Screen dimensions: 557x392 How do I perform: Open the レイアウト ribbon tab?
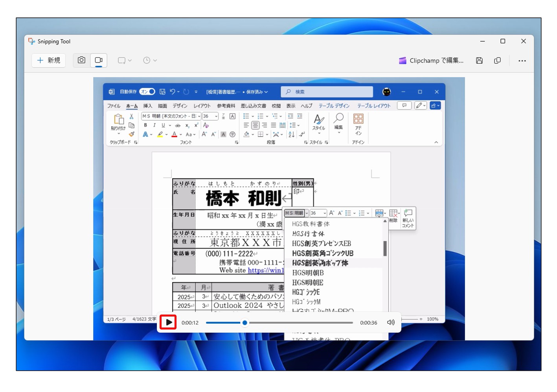(x=202, y=106)
